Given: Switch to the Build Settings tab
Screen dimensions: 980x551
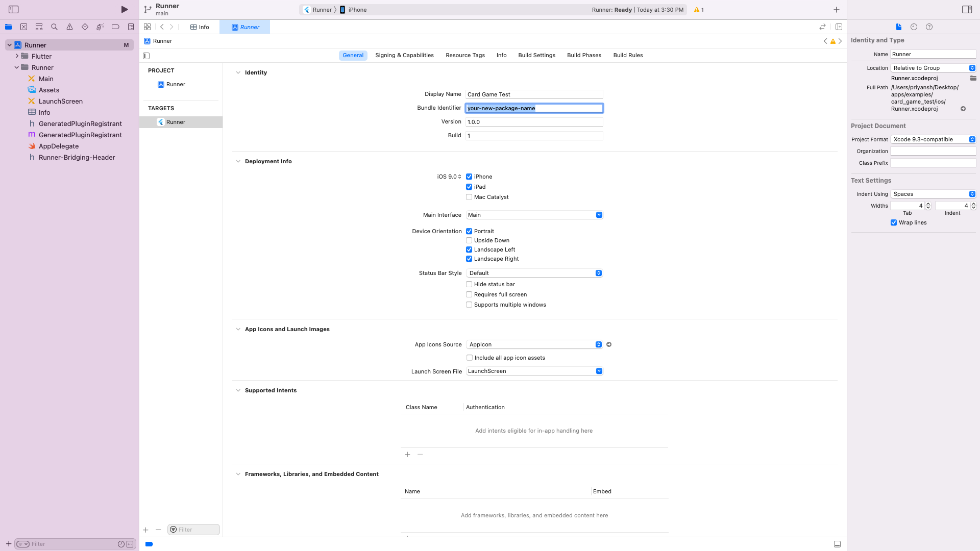Looking at the screenshot, I should pyautogui.click(x=536, y=55).
